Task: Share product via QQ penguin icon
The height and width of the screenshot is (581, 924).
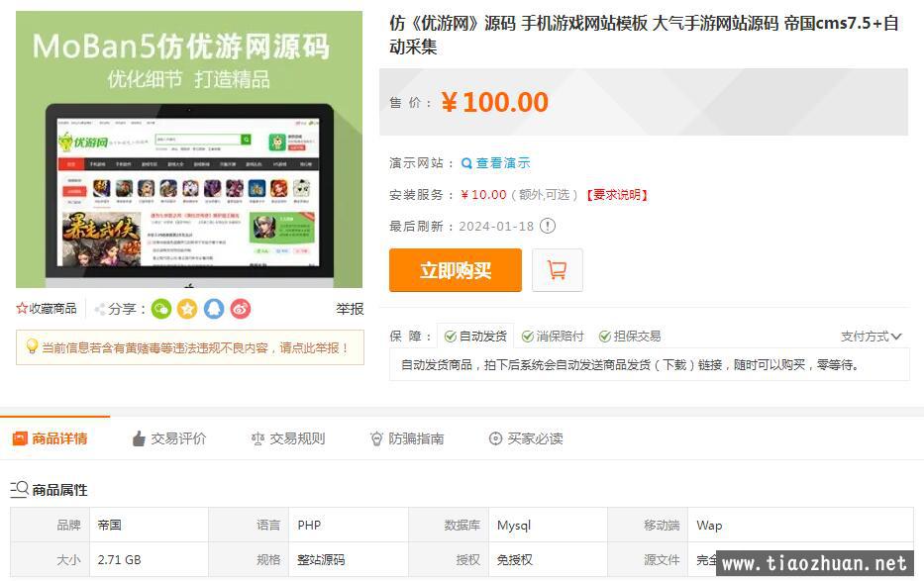Action: (214, 309)
